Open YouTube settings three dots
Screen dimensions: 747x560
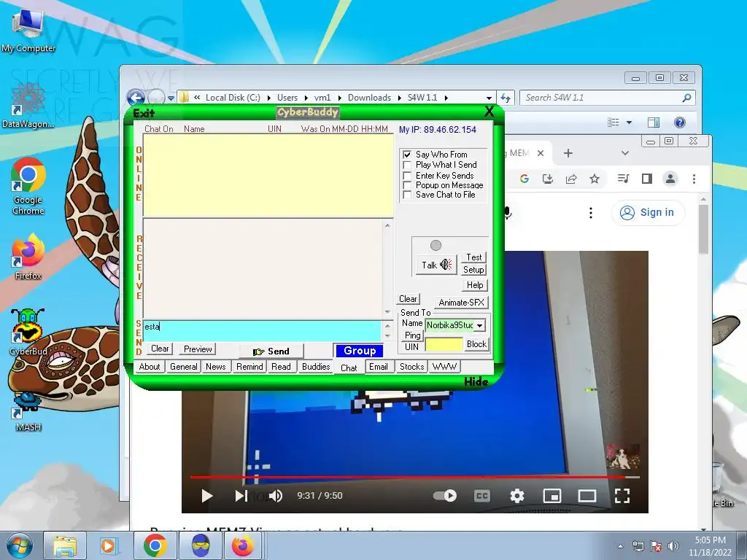tap(591, 213)
